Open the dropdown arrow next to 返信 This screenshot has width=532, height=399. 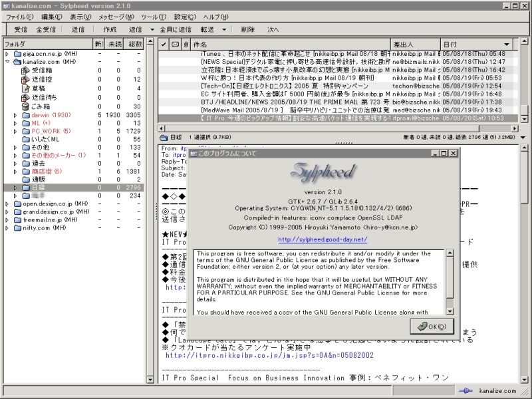[152, 30]
